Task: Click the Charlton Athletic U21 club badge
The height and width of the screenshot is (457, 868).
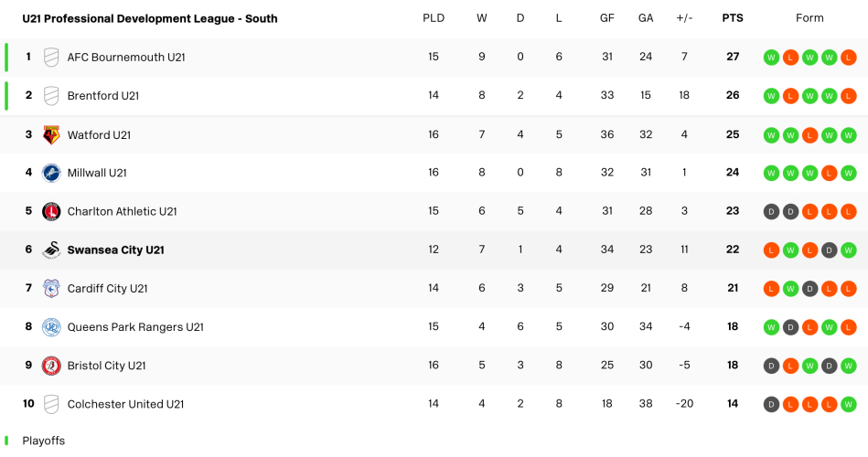Action: (51, 211)
